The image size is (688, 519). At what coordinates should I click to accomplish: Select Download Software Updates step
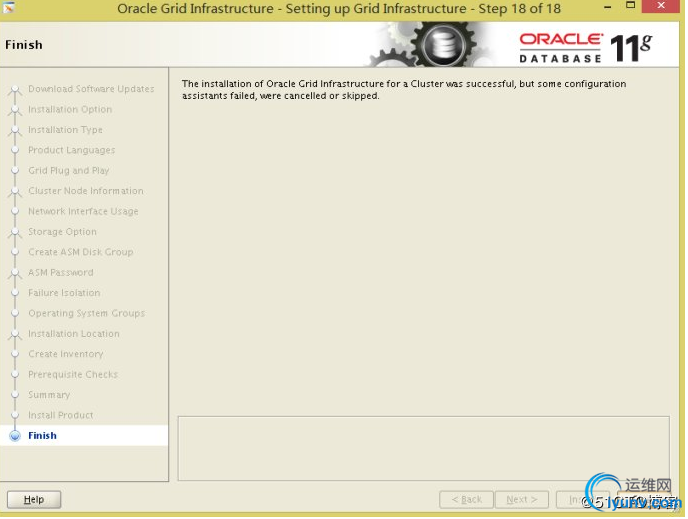pos(91,89)
